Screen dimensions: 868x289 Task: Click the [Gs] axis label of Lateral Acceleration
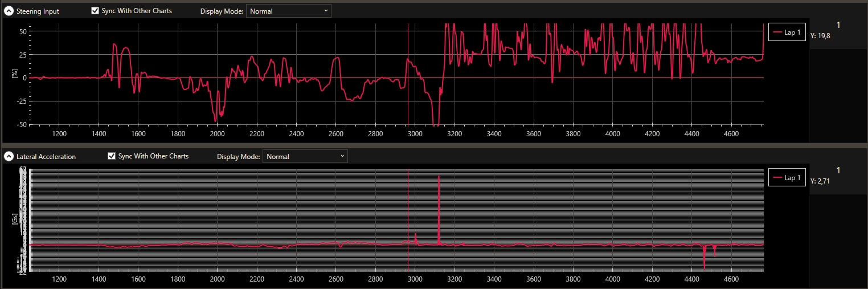15,219
